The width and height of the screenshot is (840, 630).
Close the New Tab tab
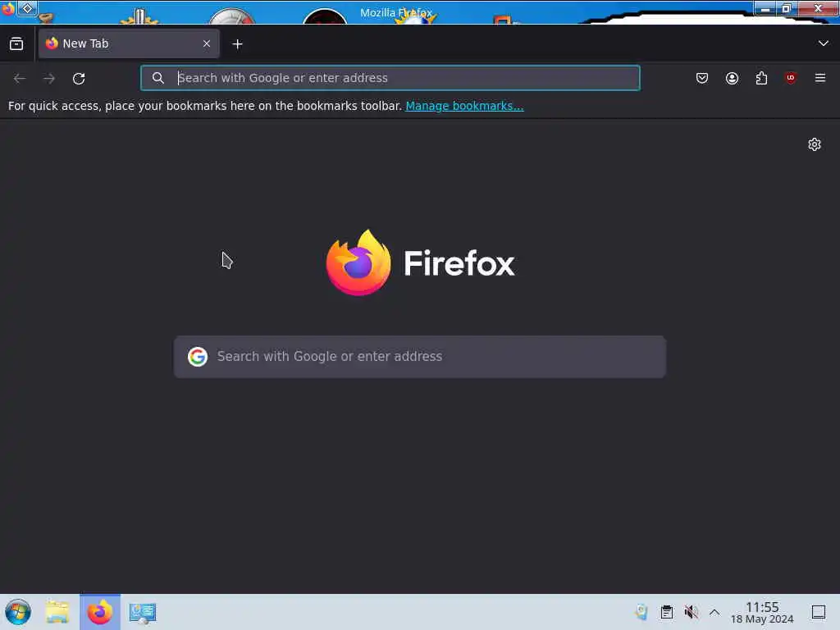(x=207, y=44)
